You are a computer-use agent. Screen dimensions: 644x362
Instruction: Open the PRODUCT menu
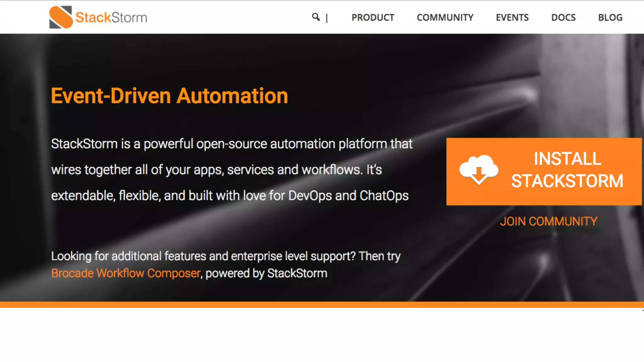click(373, 18)
